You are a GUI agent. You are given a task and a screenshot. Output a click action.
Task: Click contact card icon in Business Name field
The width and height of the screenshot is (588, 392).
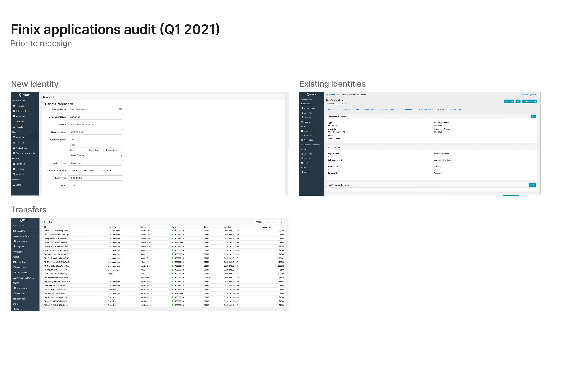coord(120,109)
